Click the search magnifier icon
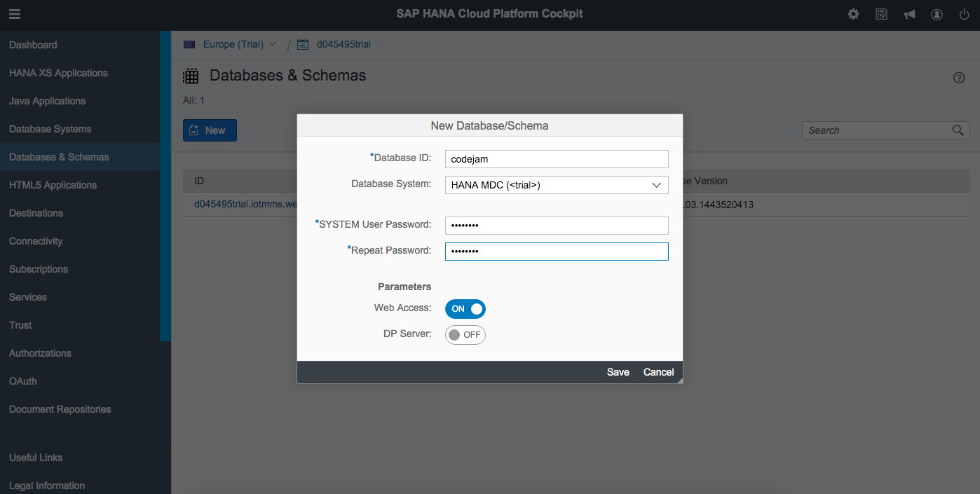Viewport: 980px width, 494px height. (x=958, y=130)
